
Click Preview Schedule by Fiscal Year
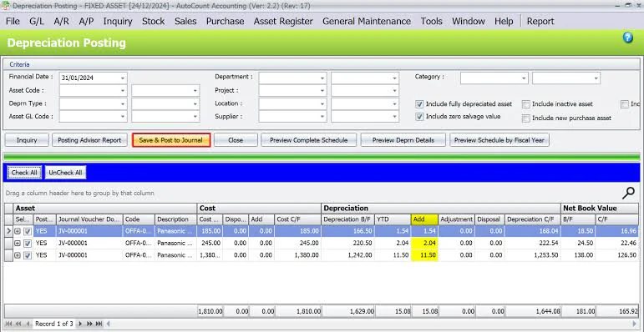tap(499, 140)
